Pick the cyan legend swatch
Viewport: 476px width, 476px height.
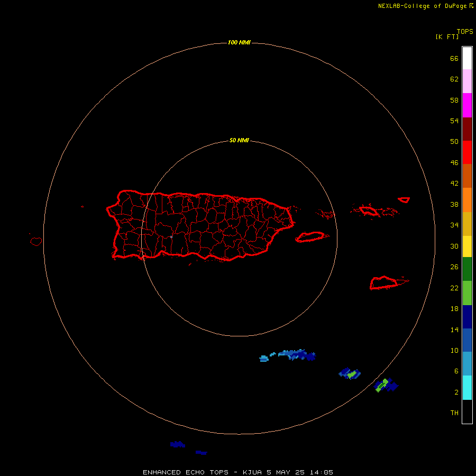(x=467, y=388)
